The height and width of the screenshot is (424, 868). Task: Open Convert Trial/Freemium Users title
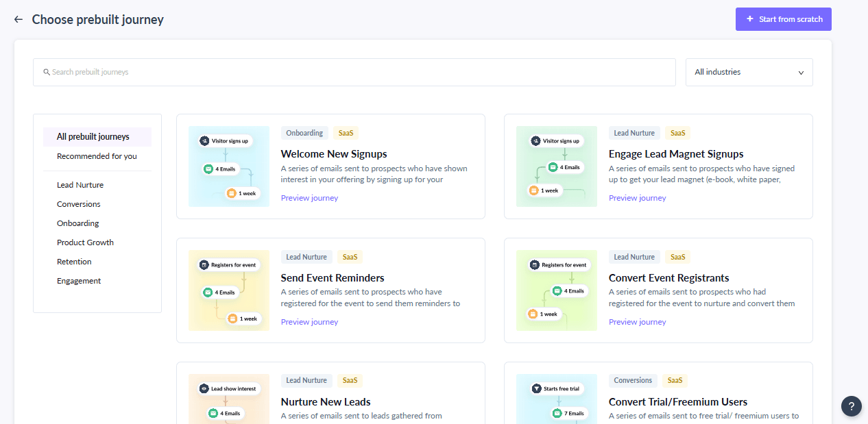(x=678, y=402)
